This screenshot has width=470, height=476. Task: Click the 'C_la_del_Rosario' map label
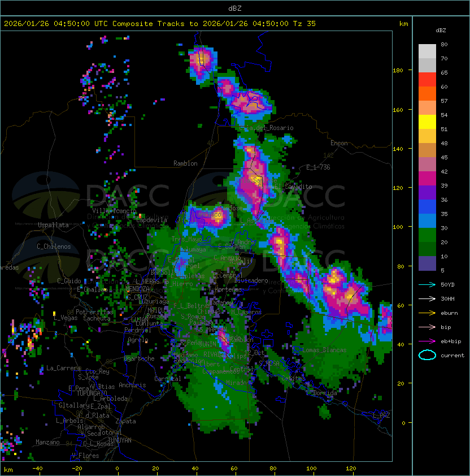266,128
